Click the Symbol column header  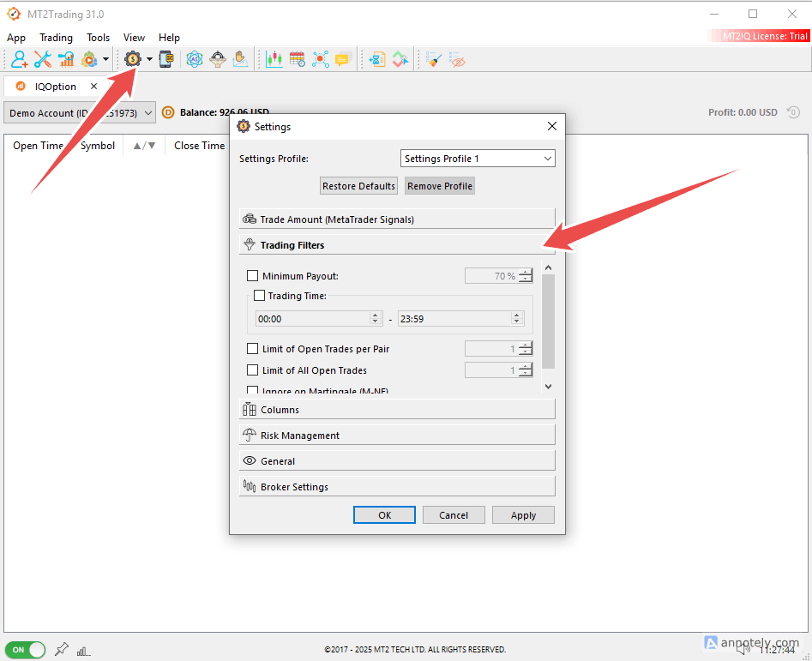[x=98, y=146]
